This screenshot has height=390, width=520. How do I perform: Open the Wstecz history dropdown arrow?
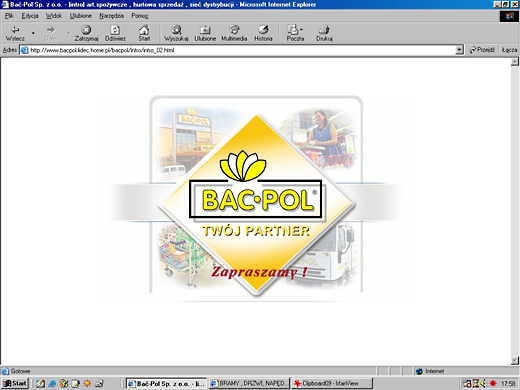(33, 33)
